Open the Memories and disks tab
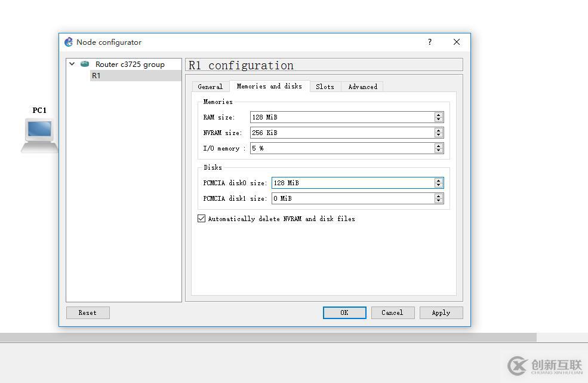588x383 pixels. click(x=269, y=87)
